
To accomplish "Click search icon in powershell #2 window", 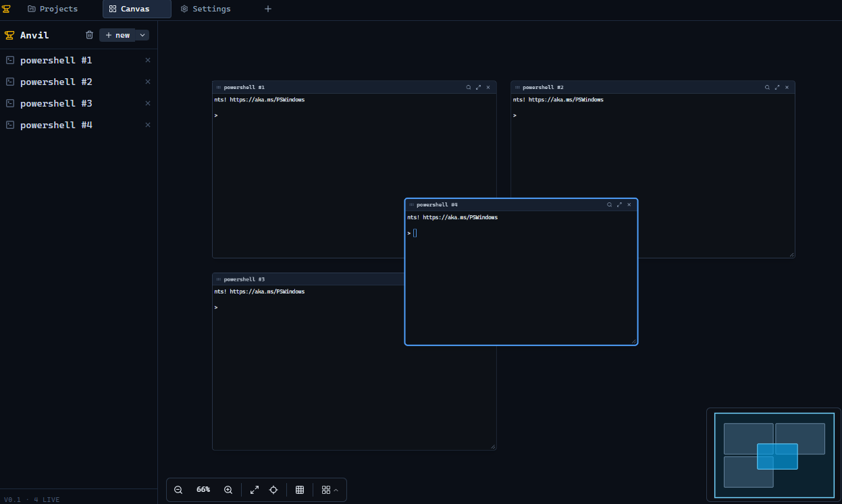I will tap(767, 87).
